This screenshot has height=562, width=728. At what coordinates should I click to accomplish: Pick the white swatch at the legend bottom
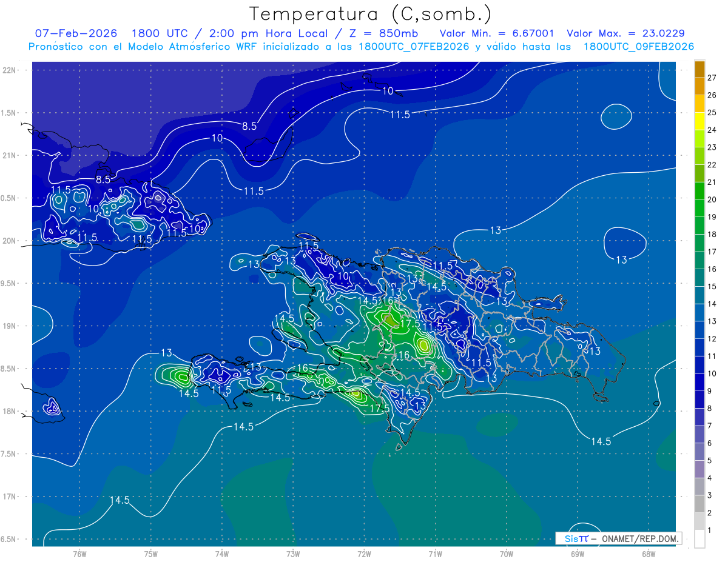pyautogui.click(x=699, y=538)
